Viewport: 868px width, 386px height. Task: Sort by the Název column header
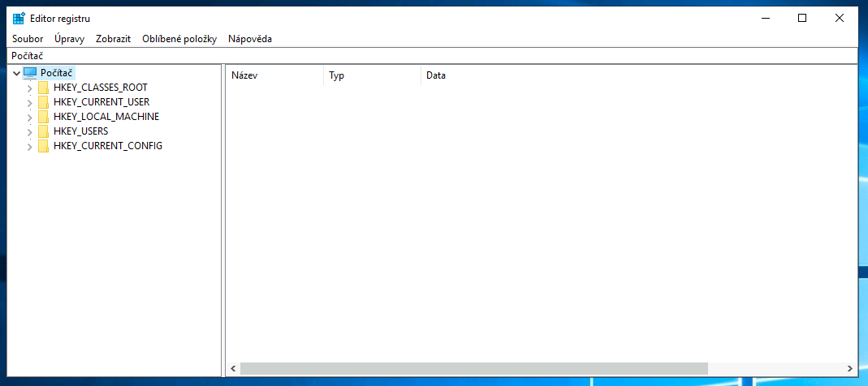pos(274,75)
